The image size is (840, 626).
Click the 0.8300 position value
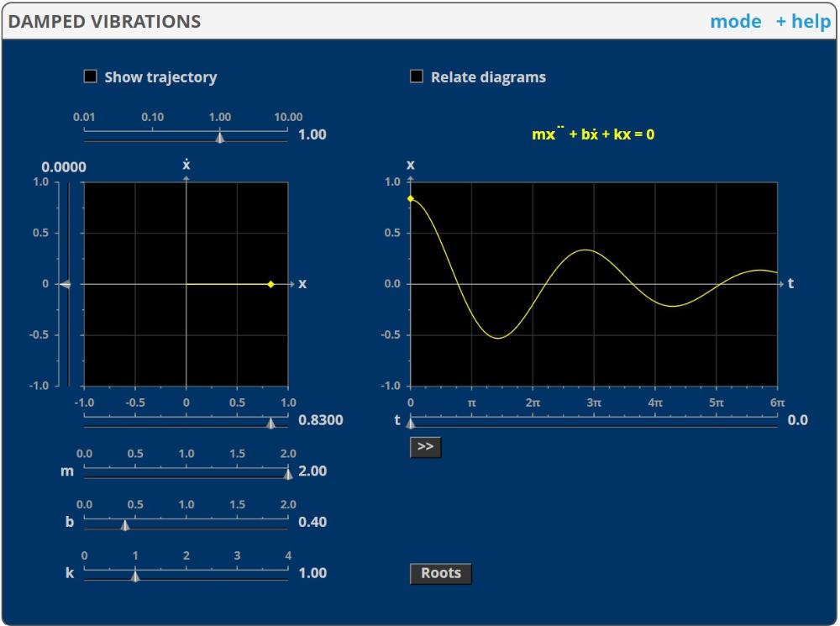coord(320,419)
